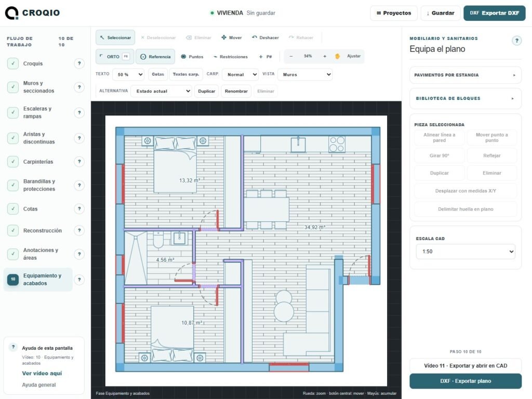Click Ver vídeo aquí link
The height and width of the screenshot is (399, 532).
(x=42, y=373)
